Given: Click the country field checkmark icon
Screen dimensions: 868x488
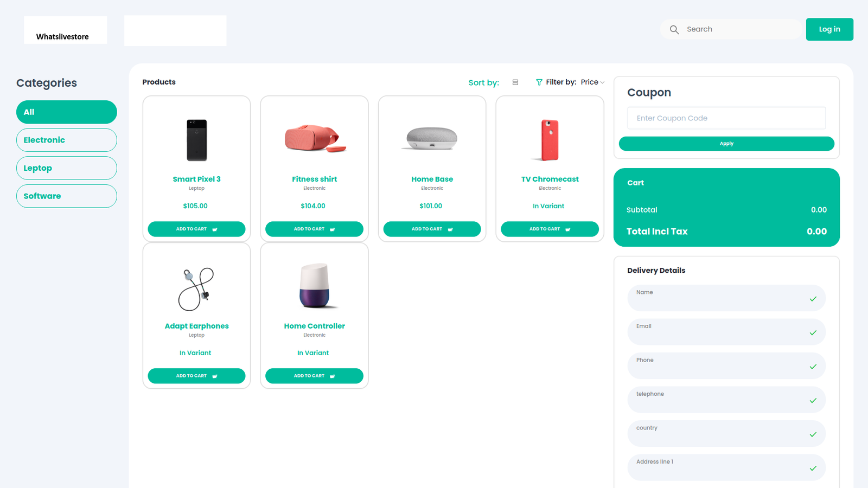Looking at the screenshot, I should point(813,434).
